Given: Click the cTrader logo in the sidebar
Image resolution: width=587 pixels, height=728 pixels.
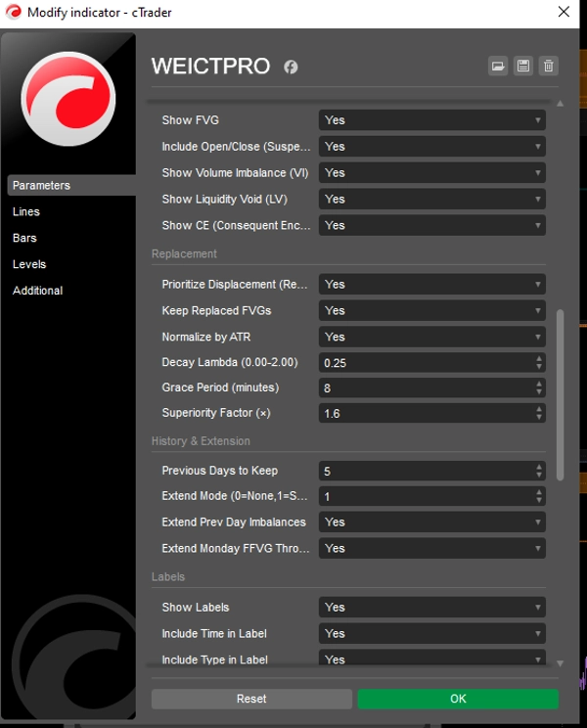Looking at the screenshot, I should (68, 99).
